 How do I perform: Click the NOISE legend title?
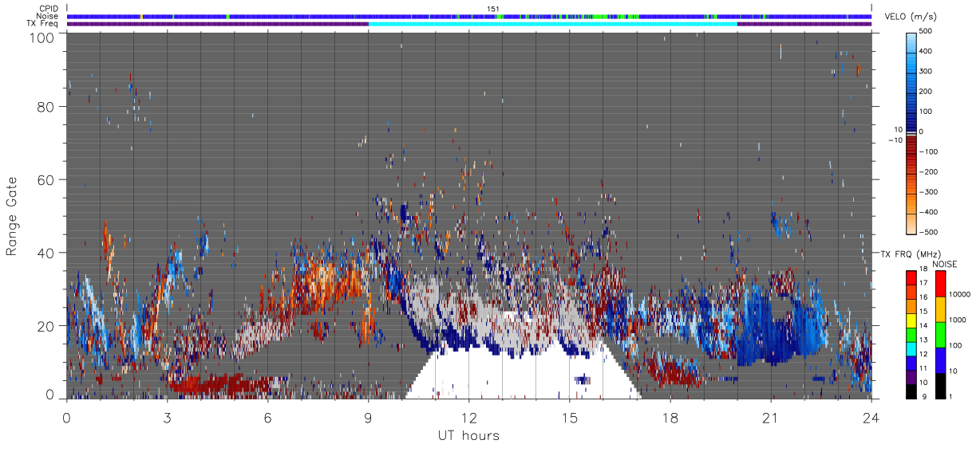pos(945,263)
